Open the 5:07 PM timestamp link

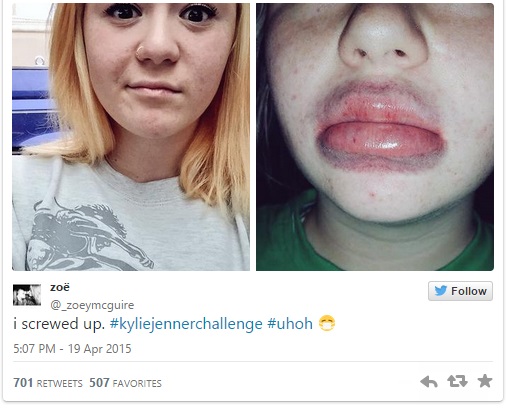point(34,349)
